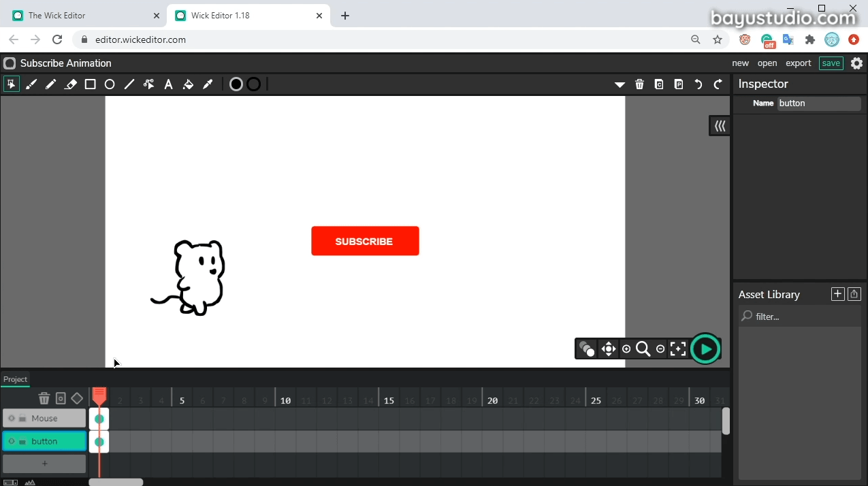Click the green save button
Viewport: 868px width, 486px height.
tap(831, 63)
